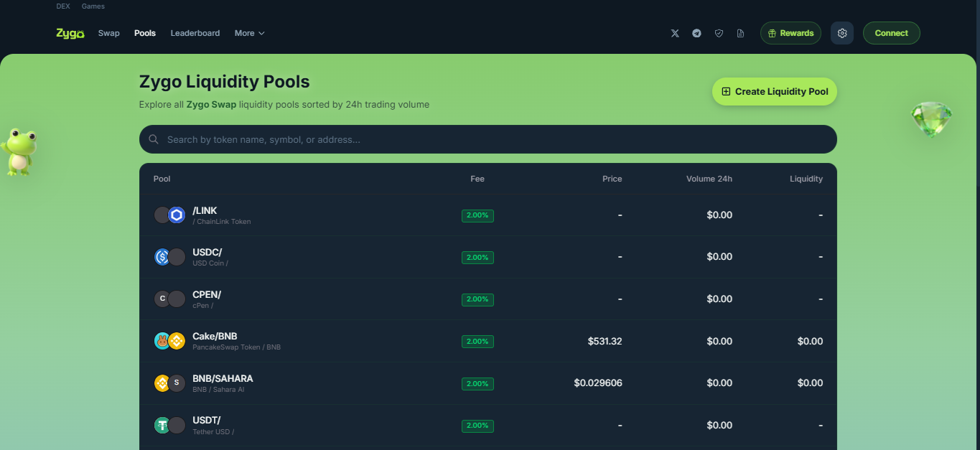980x450 pixels.
Task: Click the Volume 24h column header
Action: click(709, 179)
